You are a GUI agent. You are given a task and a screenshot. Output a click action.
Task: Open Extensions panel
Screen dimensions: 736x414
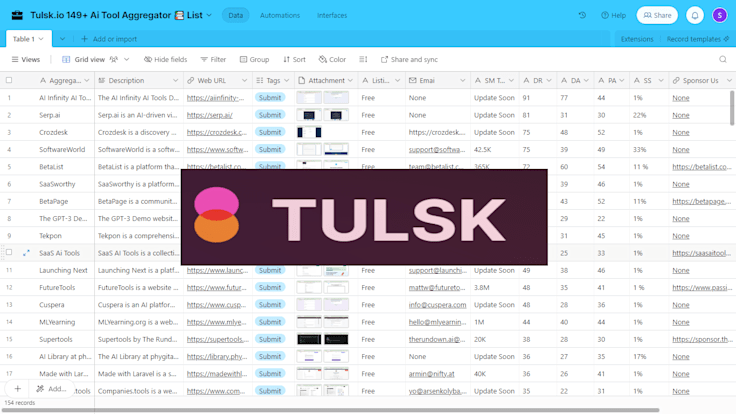point(637,39)
